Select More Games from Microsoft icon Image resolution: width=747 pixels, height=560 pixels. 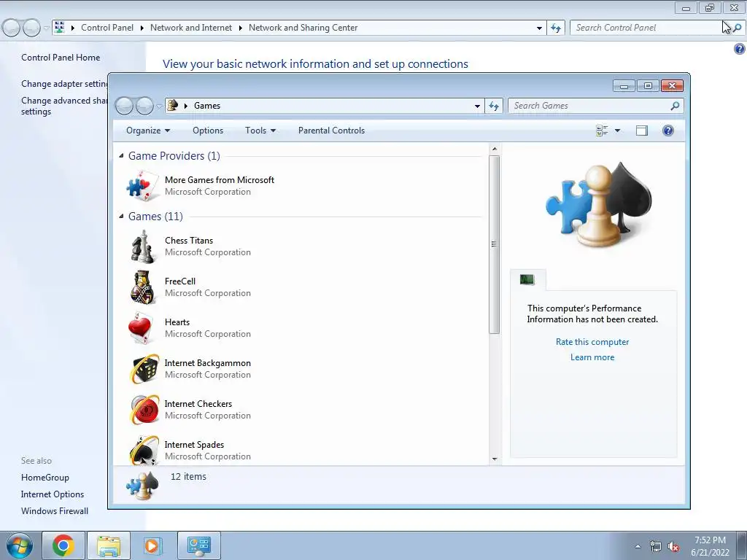142,186
